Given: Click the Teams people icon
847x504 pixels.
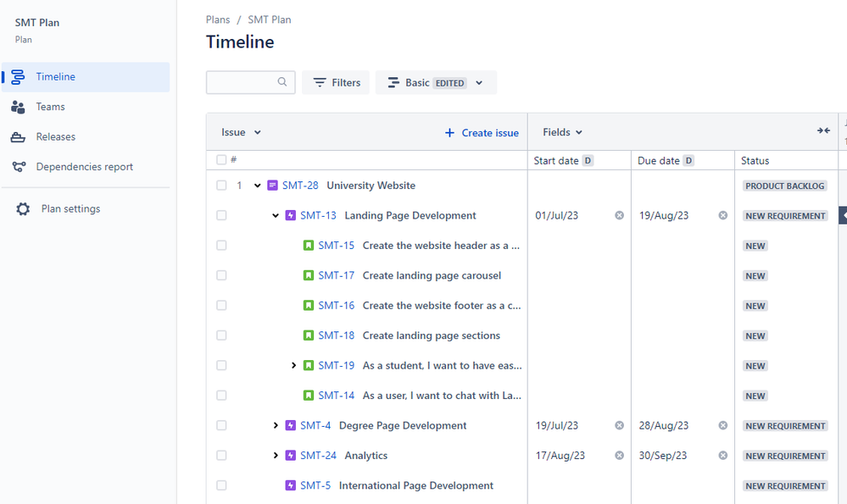Looking at the screenshot, I should coord(18,107).
